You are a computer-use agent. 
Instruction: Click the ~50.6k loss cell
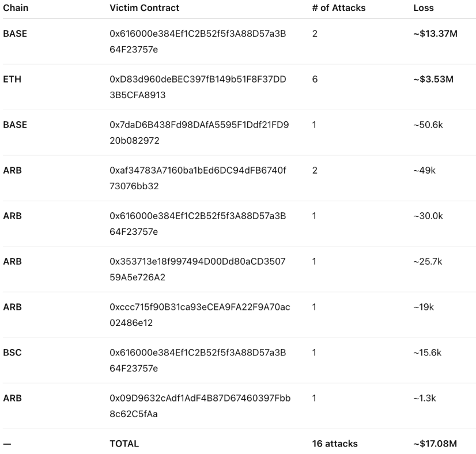(428, 125)
